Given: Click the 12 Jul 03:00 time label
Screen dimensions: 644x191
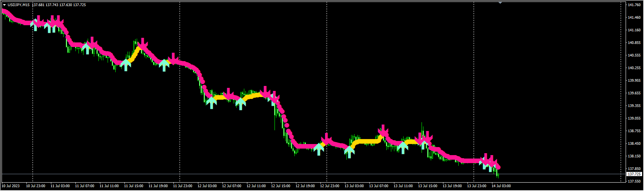Looking at the screenshot, I should point(207,186).
